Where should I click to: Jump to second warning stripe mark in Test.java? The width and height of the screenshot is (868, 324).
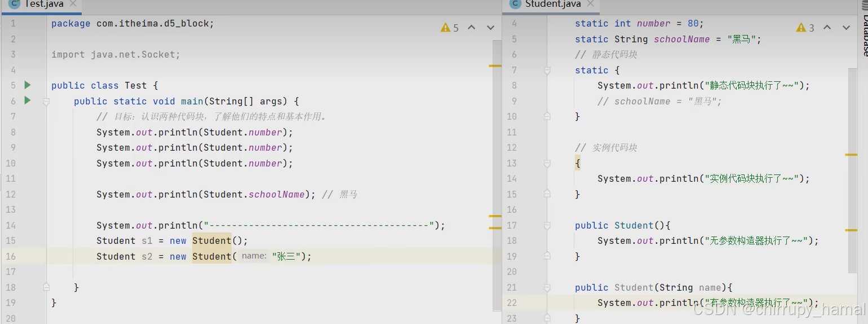tap(495, 216)
